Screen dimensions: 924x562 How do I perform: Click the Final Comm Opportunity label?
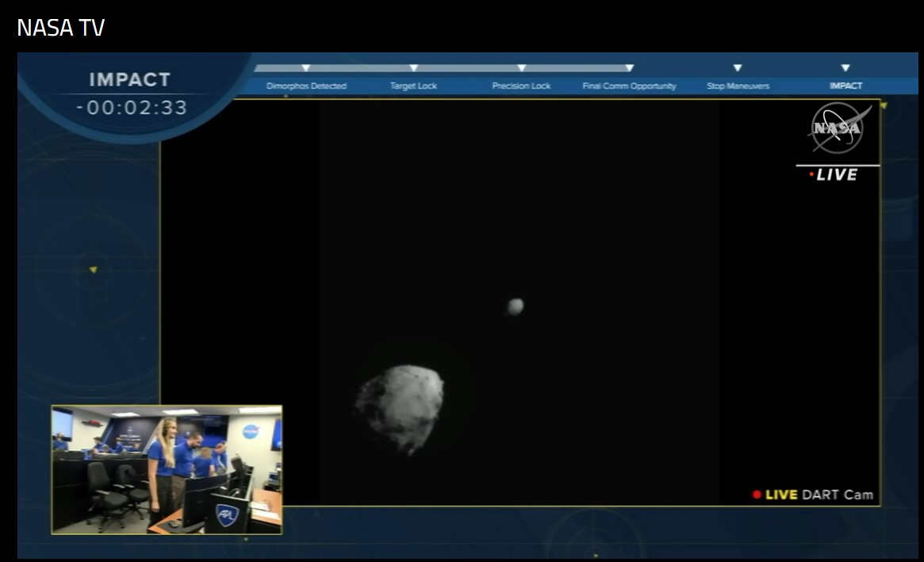click(x=629, y=86)
